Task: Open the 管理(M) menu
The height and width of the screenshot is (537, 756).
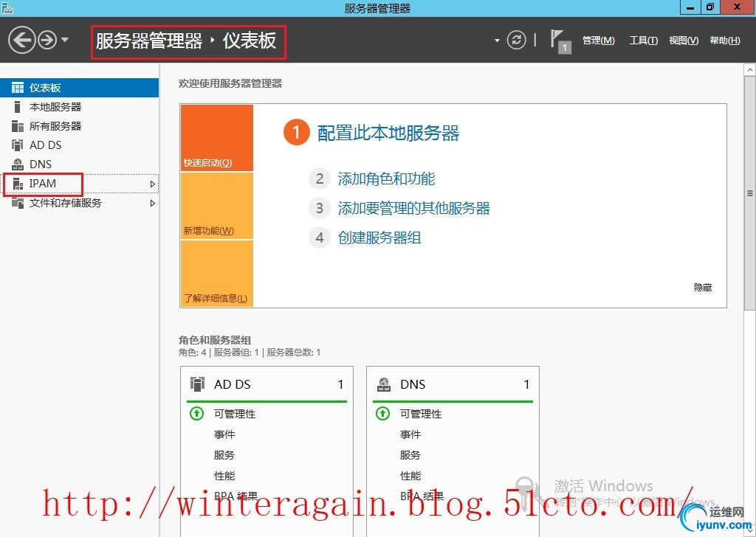Action: pos(598,41)
